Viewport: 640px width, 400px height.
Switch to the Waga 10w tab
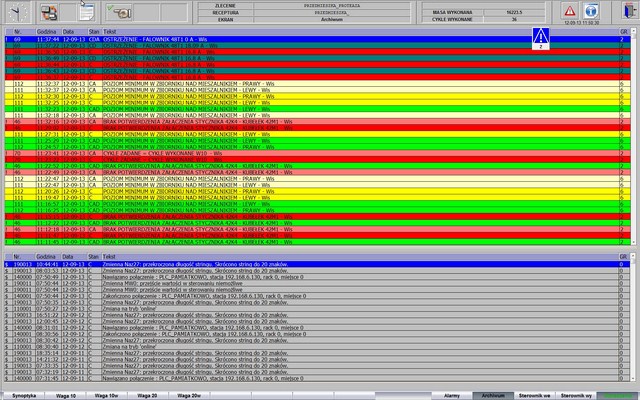coord(107,396)
